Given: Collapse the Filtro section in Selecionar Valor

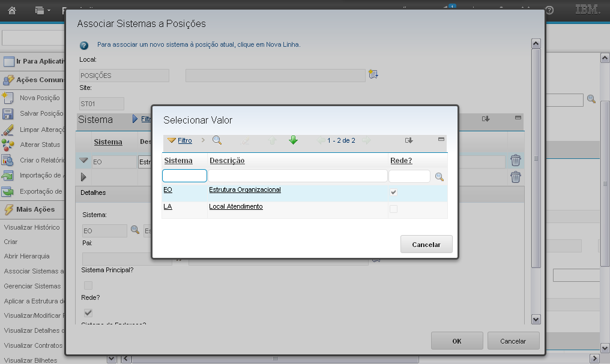Looking at the screenshot, I should [x=172, y=140].
